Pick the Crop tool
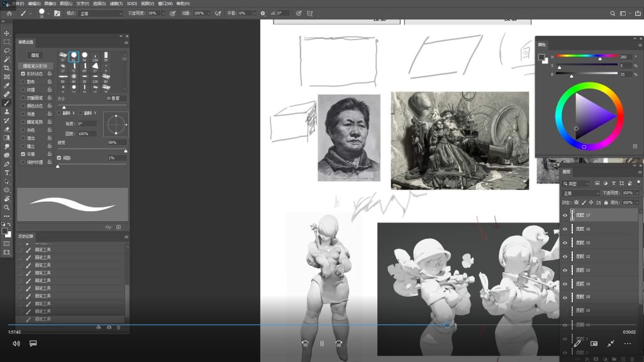This screenshot has height=362, width=644. pyautogui.click(x=7, y=68)
